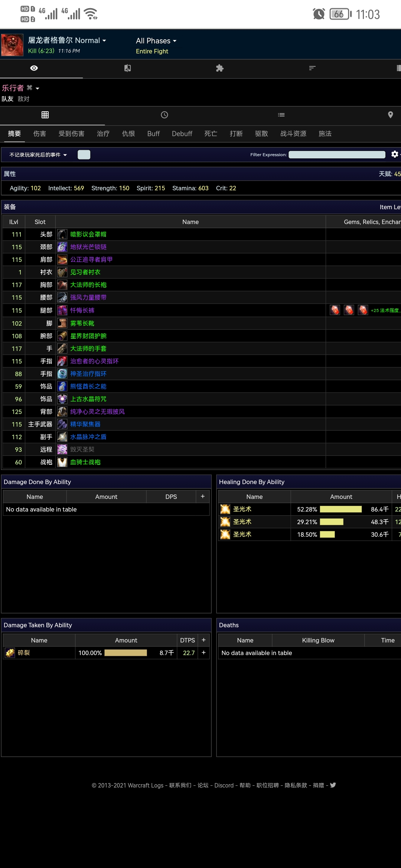Screen dimensions: 401x868
Task: Switch to Debuff tab
Action: 182,134
